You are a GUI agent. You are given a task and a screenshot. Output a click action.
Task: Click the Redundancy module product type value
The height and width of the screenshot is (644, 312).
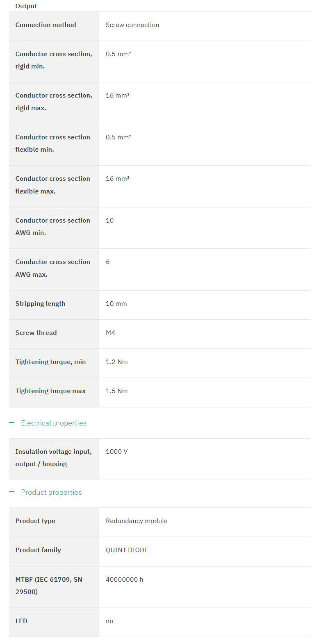point(137,521)
